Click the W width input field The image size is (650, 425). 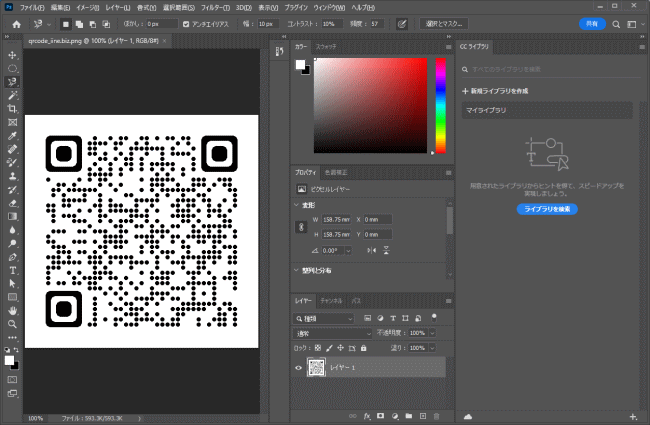tap(336, 220)
